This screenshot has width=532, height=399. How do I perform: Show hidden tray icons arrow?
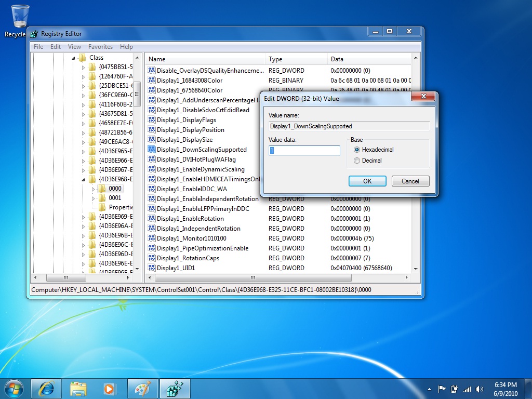pyautogui.click(x=430, y=389)
